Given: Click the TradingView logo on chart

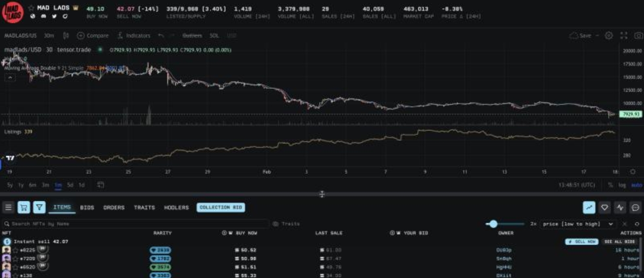Looking at the screenshot, I should (10, 158).
